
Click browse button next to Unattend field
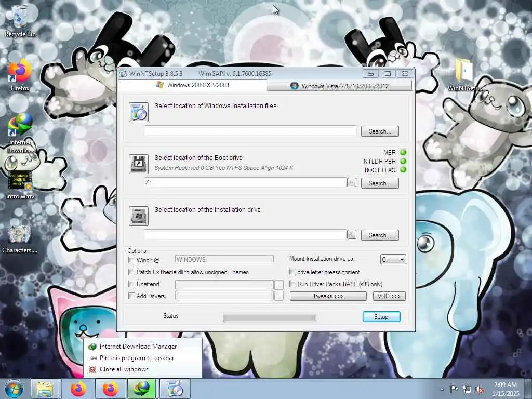tap(278, 284)
